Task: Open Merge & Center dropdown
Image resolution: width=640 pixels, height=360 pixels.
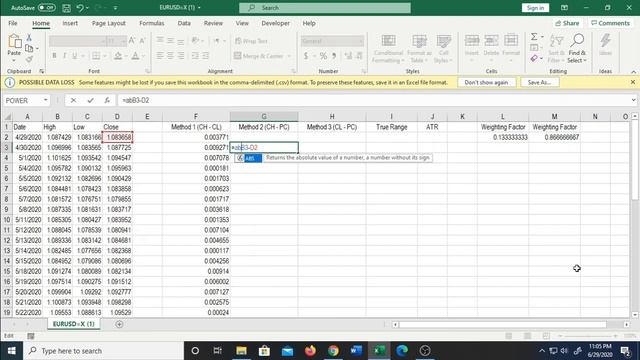Action: [x=289, y=56]
